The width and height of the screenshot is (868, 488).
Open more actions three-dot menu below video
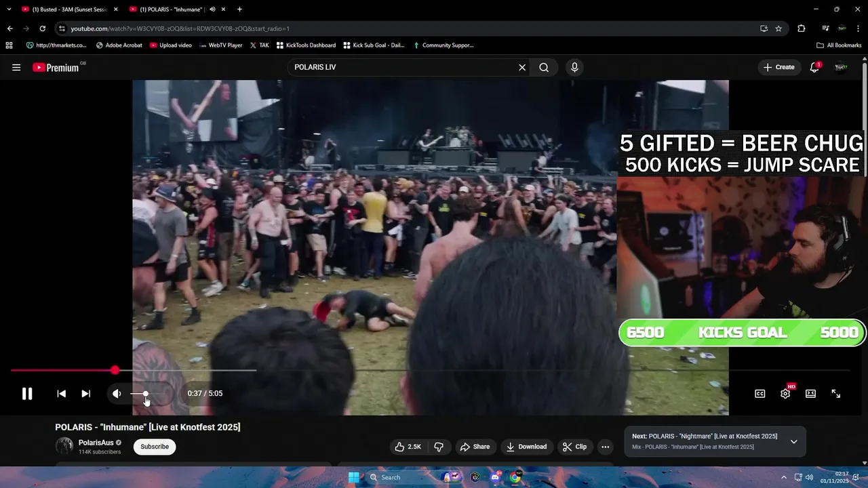pyautogui.click(x=606, y=447)
